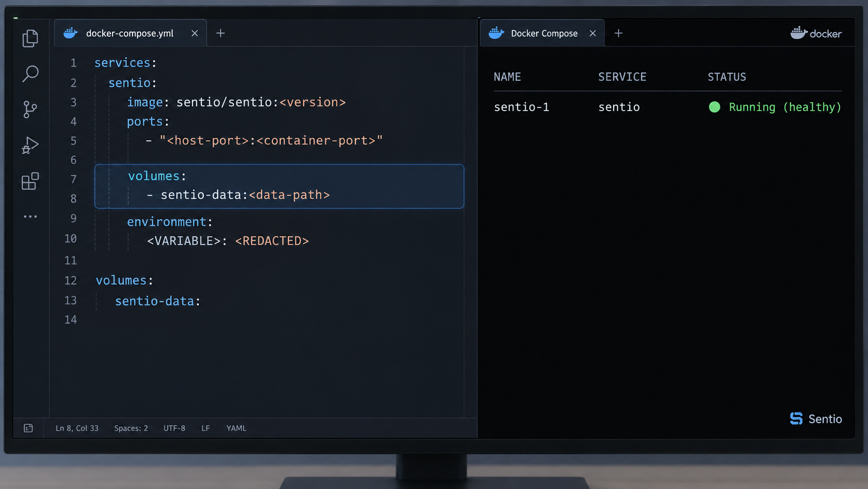This screenshot has width=868, height=489.
Task: Click the '<version>' placeholder in image line
Action: pos(313,102)
